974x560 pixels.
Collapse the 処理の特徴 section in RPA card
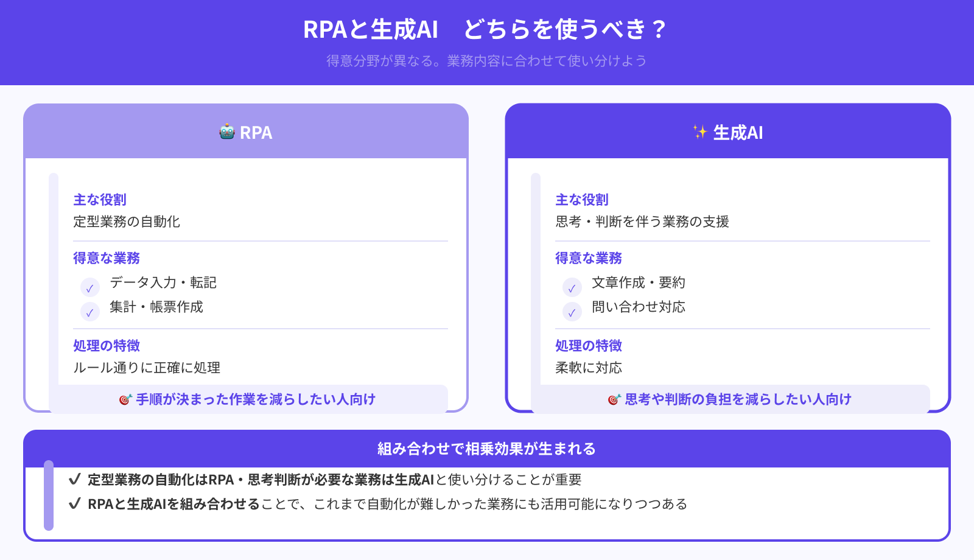(x=106, y=346)
